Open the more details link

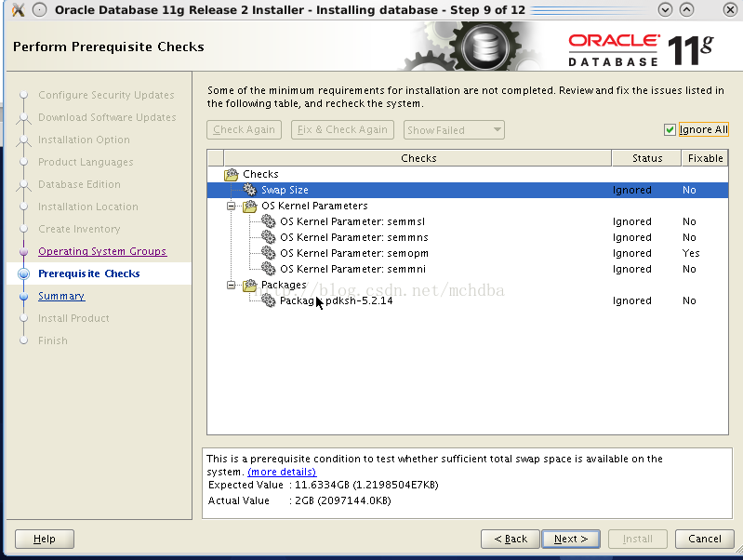point(281,472)
